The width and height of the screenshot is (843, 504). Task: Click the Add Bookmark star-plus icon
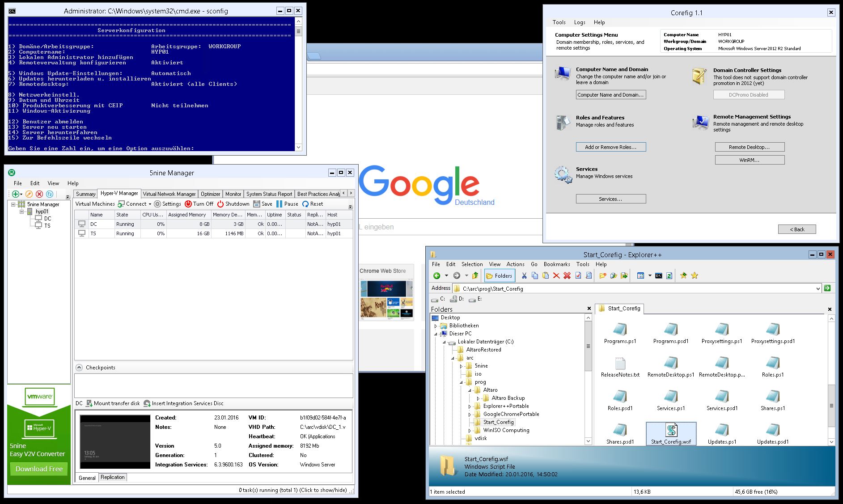coord(683,275)
